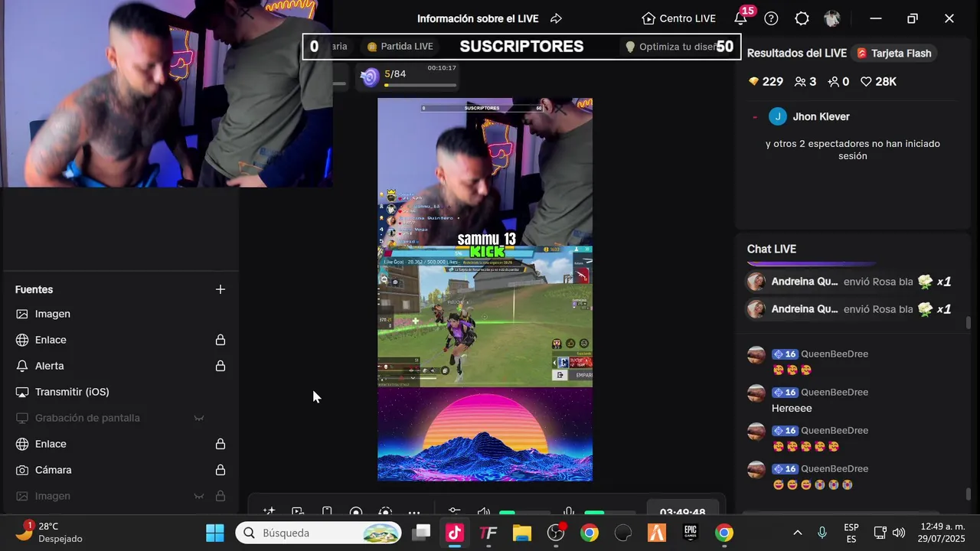The height and width of the screenshot is (551, 980).
Task: Toggle the lock on Enlace above Alerta
Action: tap(220, 340)
